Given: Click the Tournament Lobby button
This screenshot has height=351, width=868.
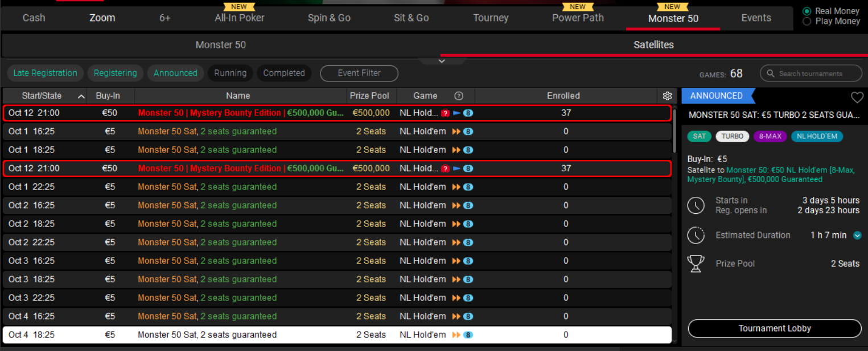Looking at the screenshot, I should [775, 328].
